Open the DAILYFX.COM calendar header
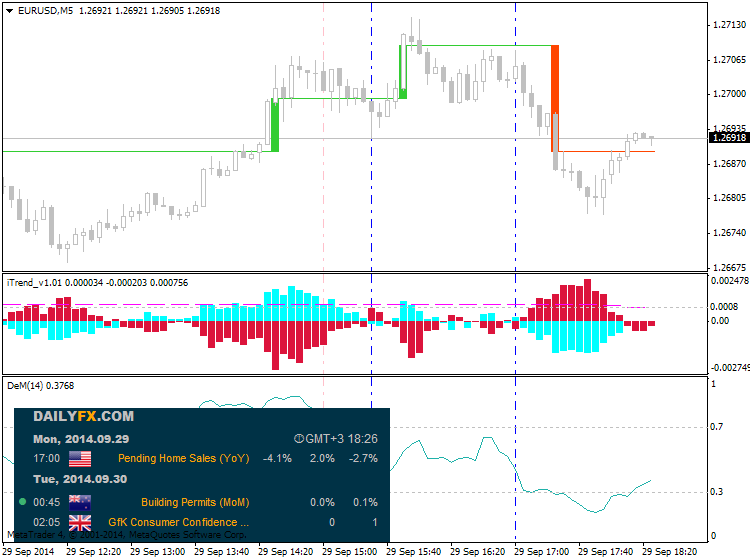The width and height of the screenshot is (750, 560). click(84, 416)
